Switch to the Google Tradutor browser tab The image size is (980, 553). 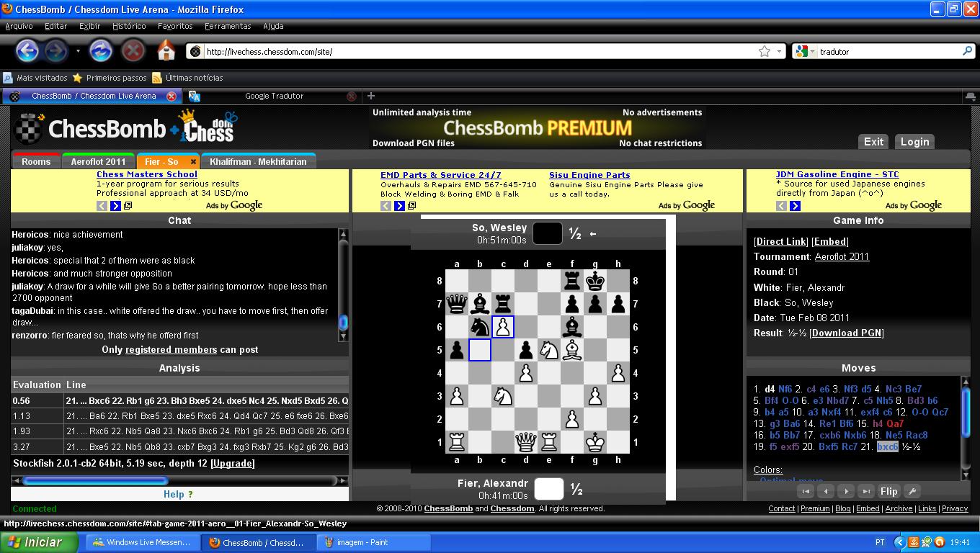(274, 96)
